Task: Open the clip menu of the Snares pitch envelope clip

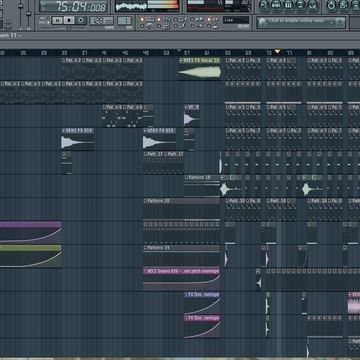Action: 146,271
